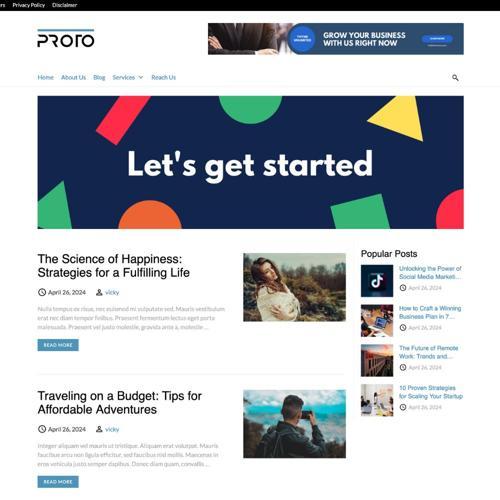The width and height of the screenshot is (500, 500).
Task: Expand the Services dropdown arrow
Action: point(141,77)
